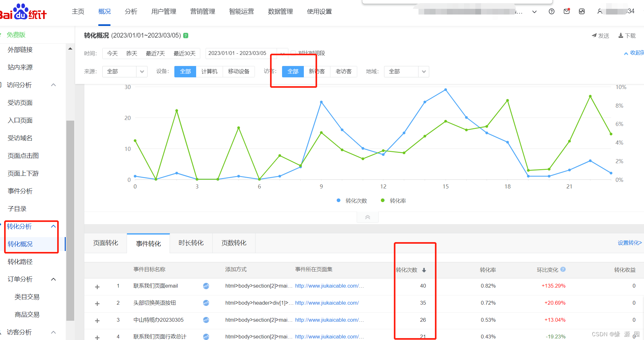Select 移动设备 device filter
Screen dimensions: 644x340
pyautogui.click(x=239, y=72)
